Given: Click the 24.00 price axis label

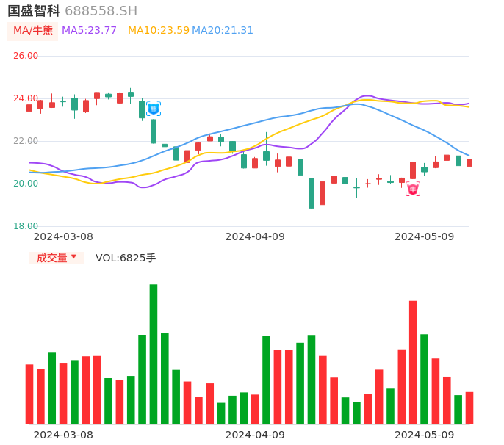Looking at the screenshot, I should 26,98.
